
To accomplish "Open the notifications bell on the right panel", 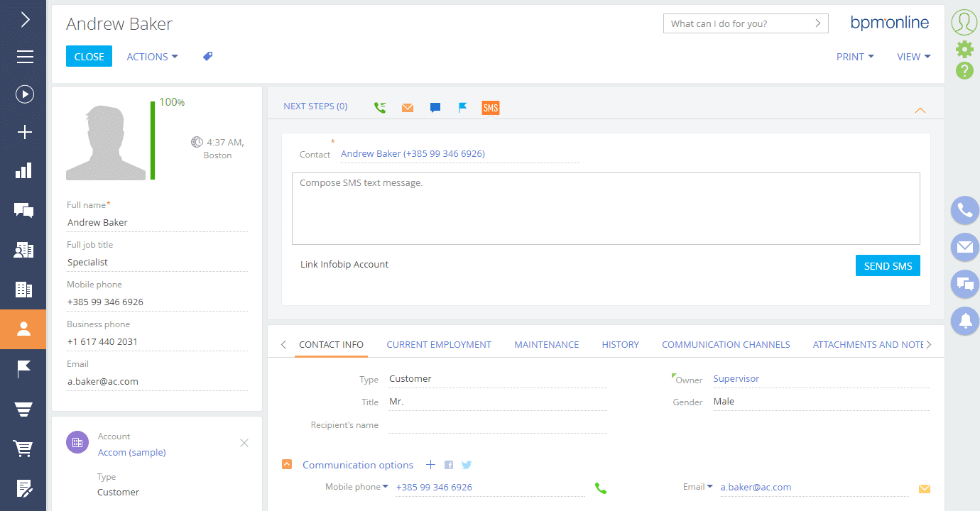I will pyautogui.click(x=964, y=321).
